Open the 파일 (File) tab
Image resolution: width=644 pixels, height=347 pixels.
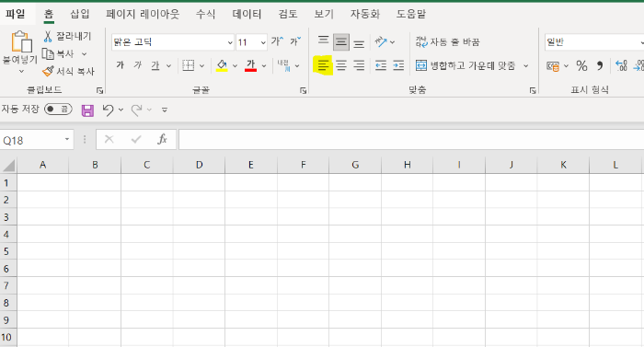(16, 14)
